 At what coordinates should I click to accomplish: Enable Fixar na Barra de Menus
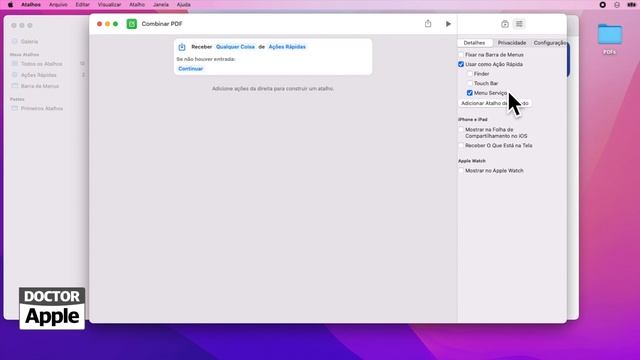click(461, 54)
